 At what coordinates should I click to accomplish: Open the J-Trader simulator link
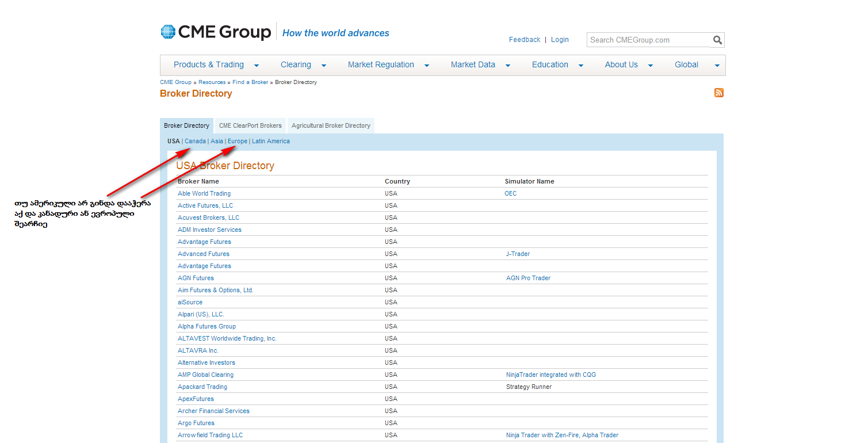(x=518, y=254)
